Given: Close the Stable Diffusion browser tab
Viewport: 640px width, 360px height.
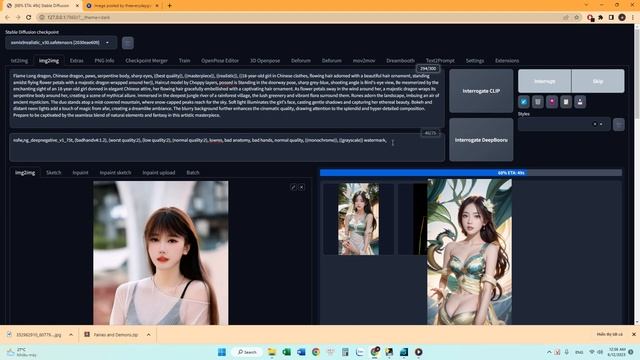Looking at the screenshot, I should [x=77, y=6].
